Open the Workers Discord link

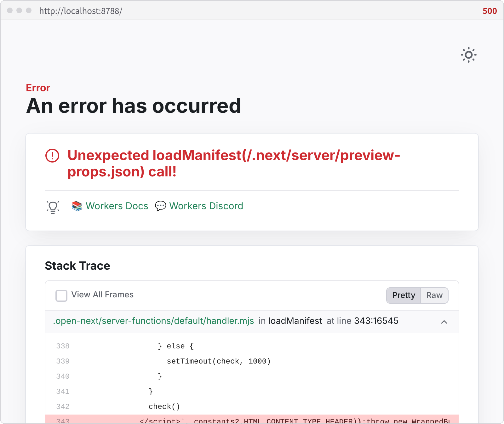click(x=206, y=206)
